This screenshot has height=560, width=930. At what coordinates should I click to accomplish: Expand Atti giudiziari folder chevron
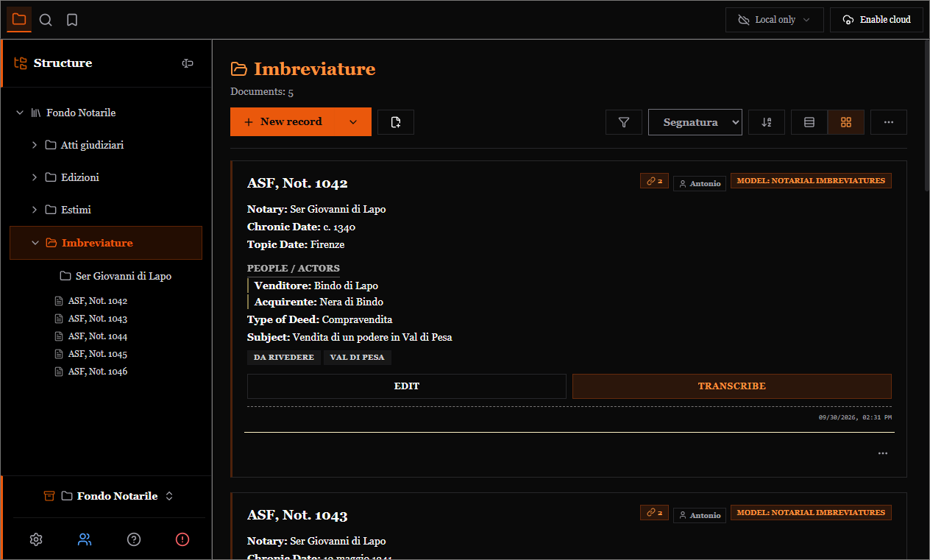[x=35, y=145]
